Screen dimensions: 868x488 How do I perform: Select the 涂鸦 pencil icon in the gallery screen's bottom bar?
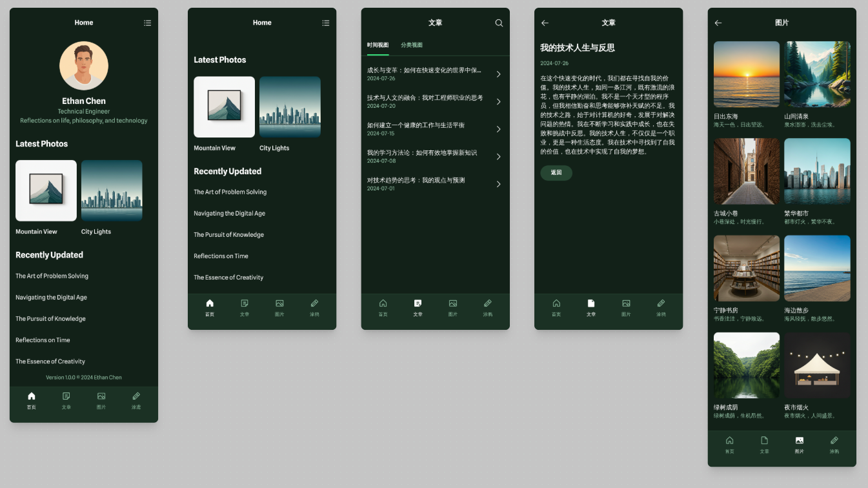(834, 440)
